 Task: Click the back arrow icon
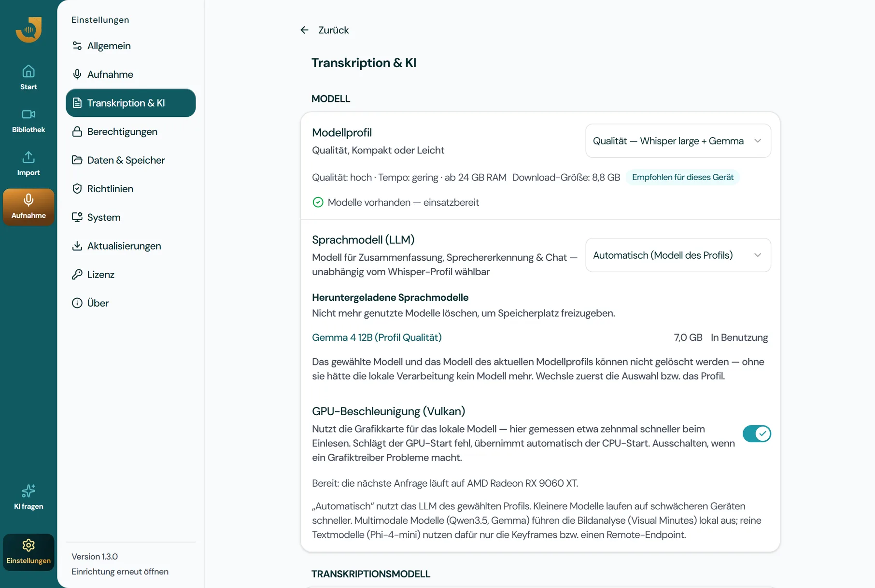pos(304,30)
